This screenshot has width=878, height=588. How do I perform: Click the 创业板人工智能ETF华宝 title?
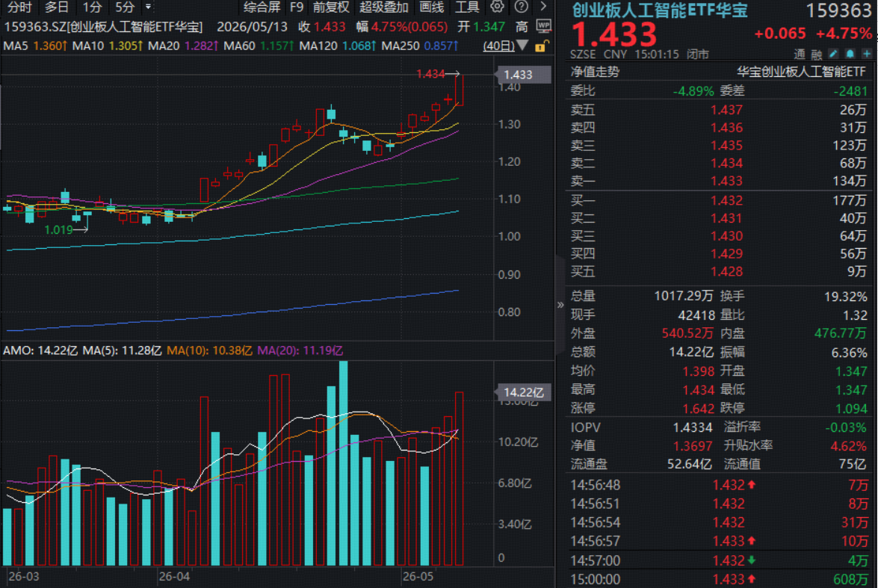(x=660, y=10)
